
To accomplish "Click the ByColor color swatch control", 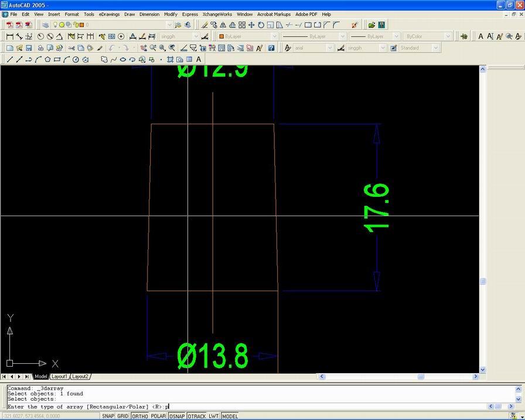I will click(x=427, y=36).
